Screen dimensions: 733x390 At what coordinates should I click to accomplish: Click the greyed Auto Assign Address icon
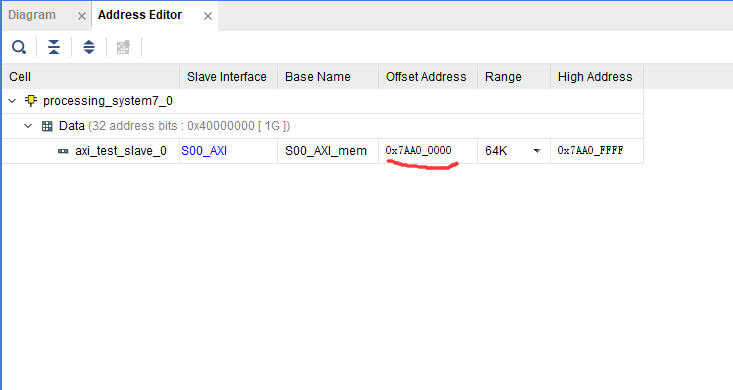pyautogui.click(x=123, y=47)
